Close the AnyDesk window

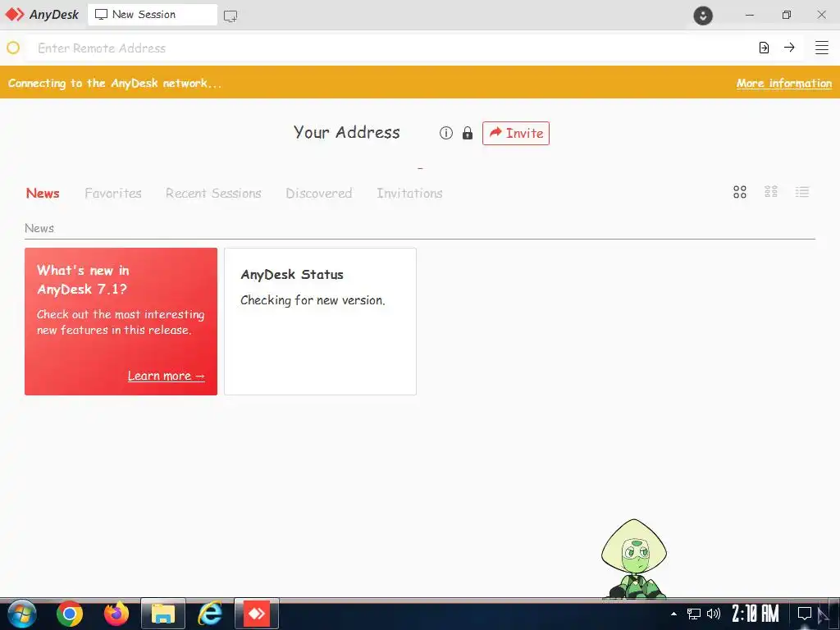pyautogui.click(x=822, y=15)
